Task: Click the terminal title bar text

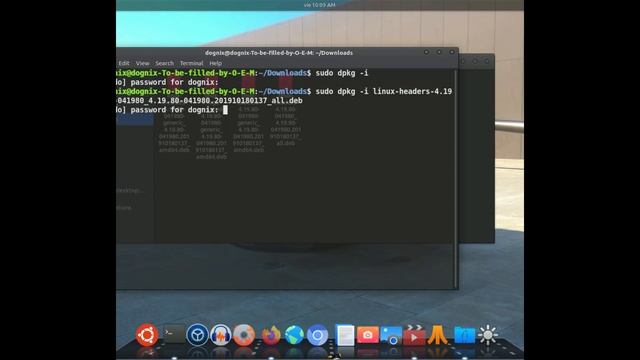Action: click(x=279, y=53)
